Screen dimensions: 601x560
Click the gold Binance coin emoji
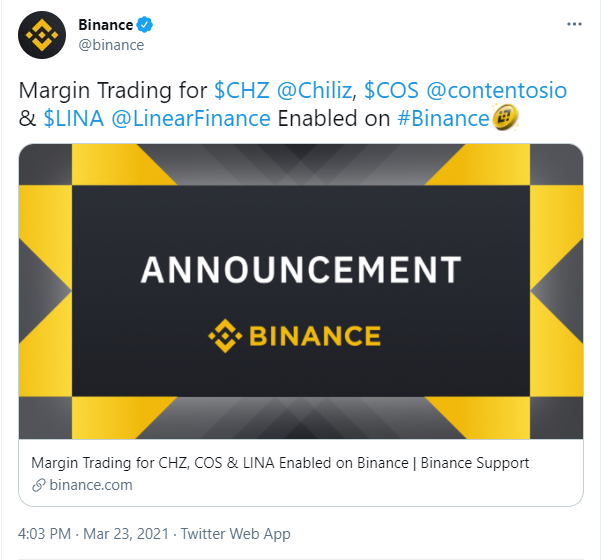pos(505,118)
